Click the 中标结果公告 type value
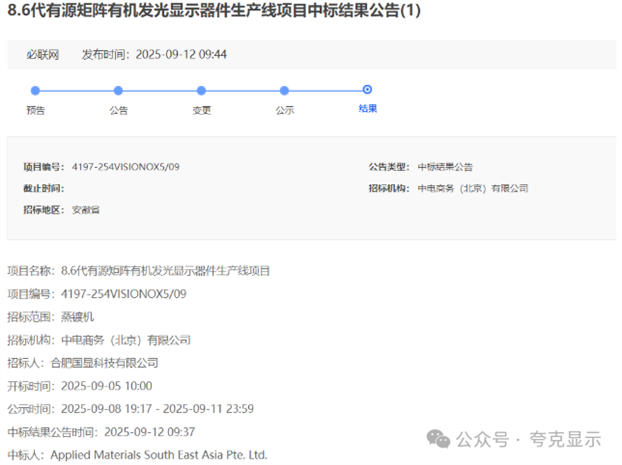This screenshot has width=622, height=465. click(445, 167)
